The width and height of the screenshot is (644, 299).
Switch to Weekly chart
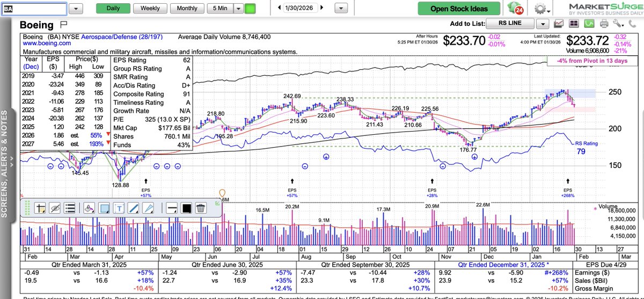pos(150,9)
